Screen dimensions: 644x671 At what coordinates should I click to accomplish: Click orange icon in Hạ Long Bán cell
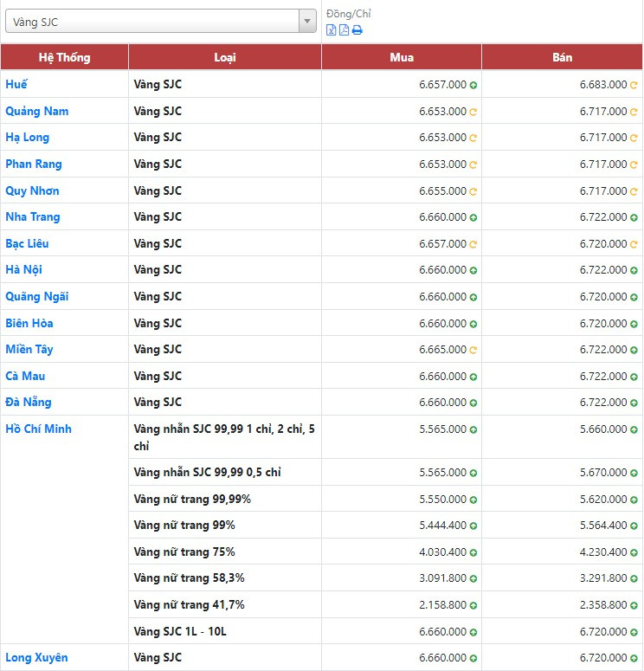pyautogui.click(x=634, y=139)
